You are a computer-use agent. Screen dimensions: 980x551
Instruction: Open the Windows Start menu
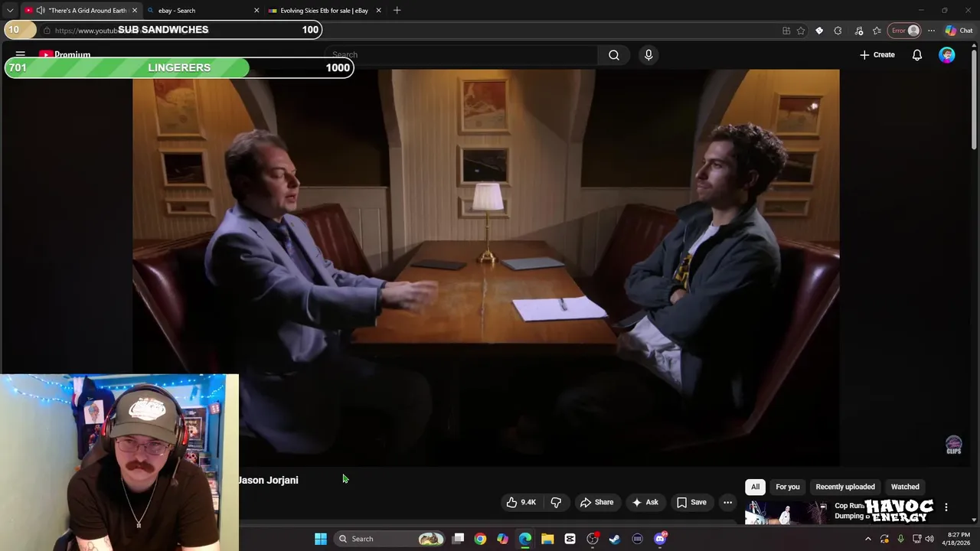pyautogui.click(x=321, y=539)
